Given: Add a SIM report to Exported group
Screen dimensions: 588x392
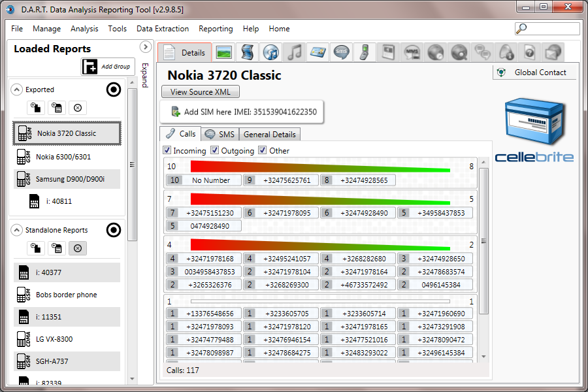Looking at the screenshot, I should click(x=57, y=108).
